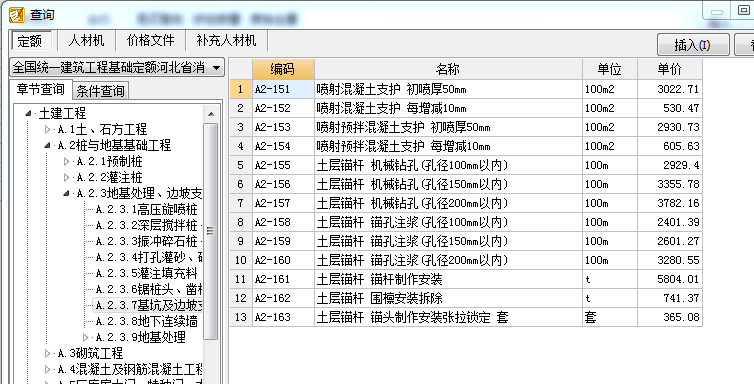
Task: Expand the A.3砌筑工程 node
Action: (47, 353)
